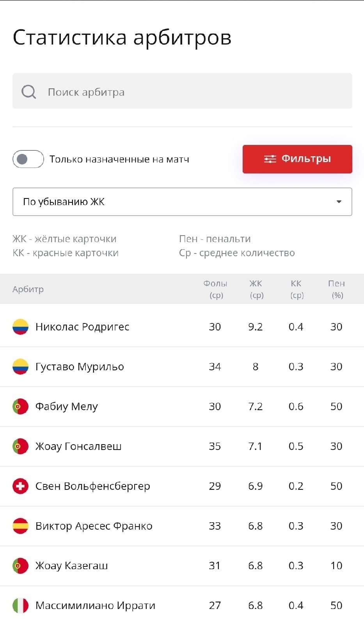364x625 pixels.
Task: Open referee Жоау Гонсалвеш
Action: [78, 446]
